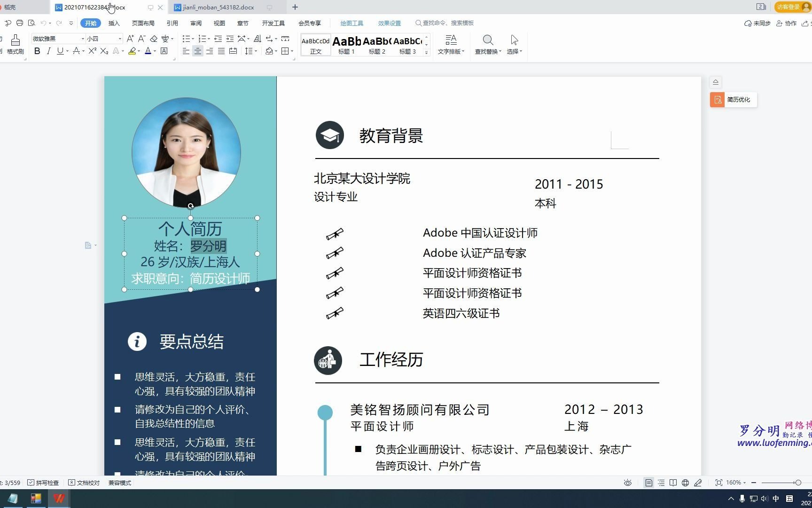Expand the font size dropdown

[x=120, y=38]
